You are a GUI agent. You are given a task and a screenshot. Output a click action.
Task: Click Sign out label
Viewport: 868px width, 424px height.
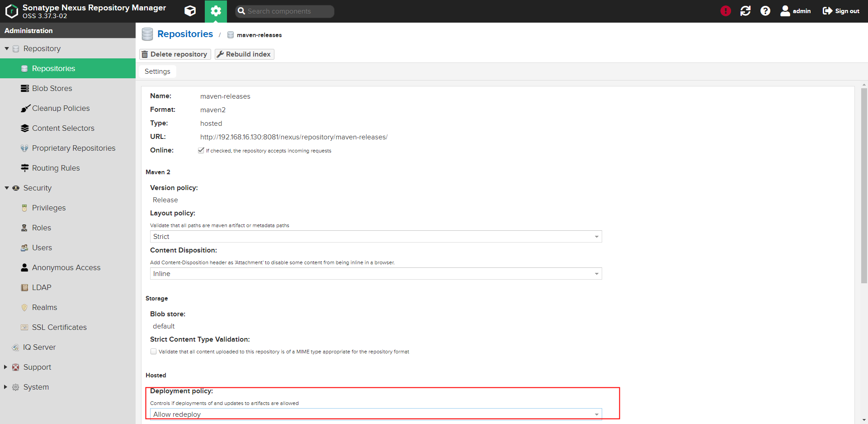[847, 11]
